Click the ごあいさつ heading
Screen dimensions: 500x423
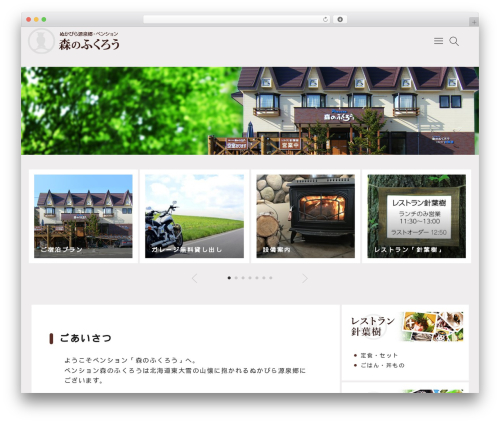point(86,338)
